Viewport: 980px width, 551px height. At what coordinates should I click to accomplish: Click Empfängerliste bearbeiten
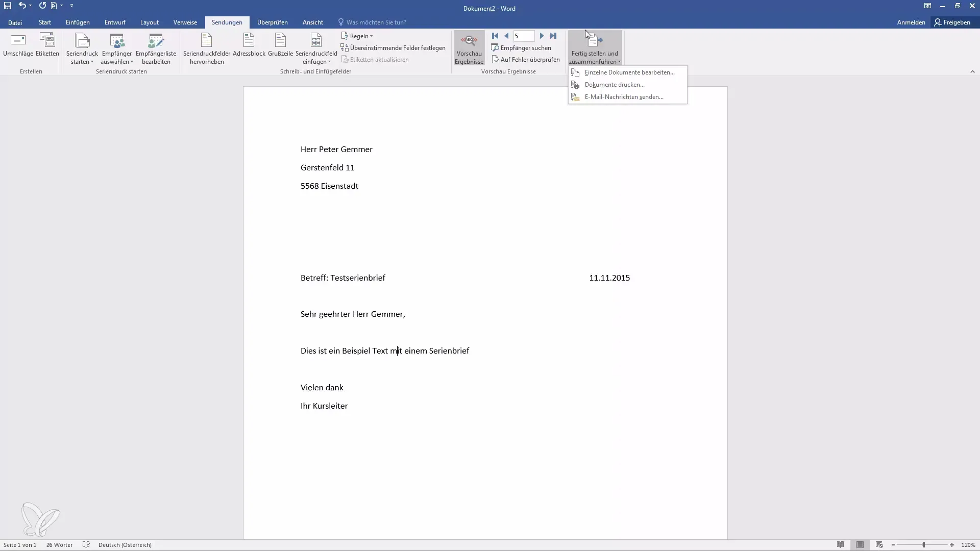tap(156, 48)
